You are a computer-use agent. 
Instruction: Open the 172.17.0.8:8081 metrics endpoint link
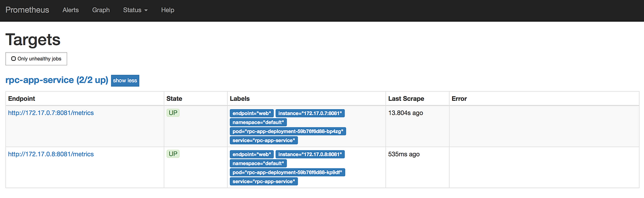[x=51, y=154]
